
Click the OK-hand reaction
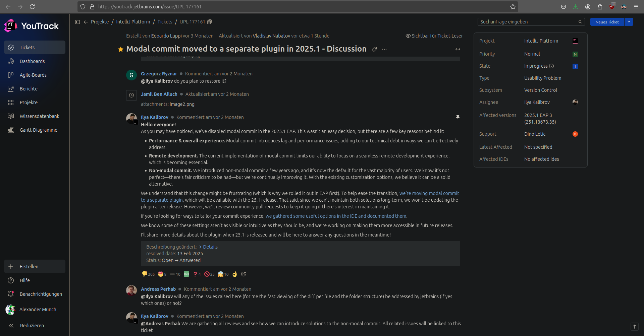pyautogui.click(x=235, y=274)
